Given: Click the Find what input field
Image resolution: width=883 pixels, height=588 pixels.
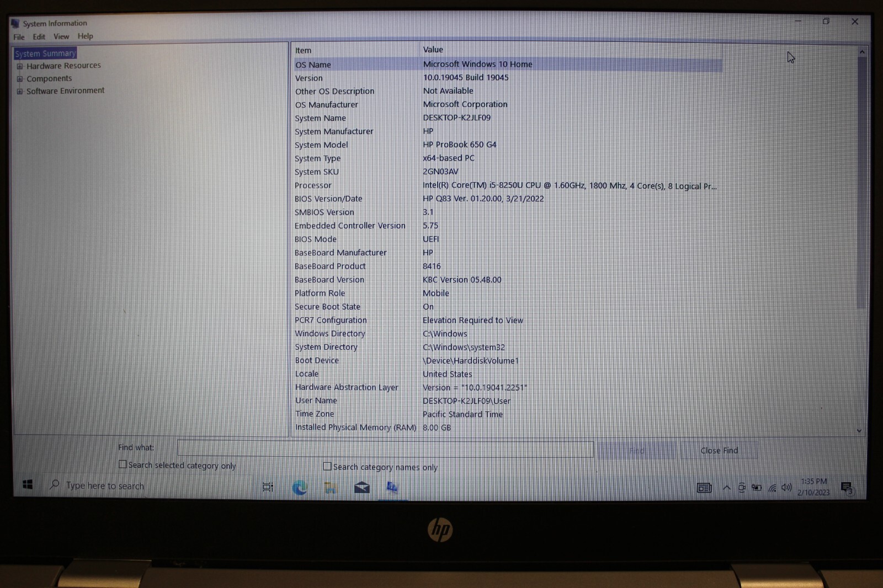Looking at the screenshot, I should pyautogui.click(x=385, y=448).
